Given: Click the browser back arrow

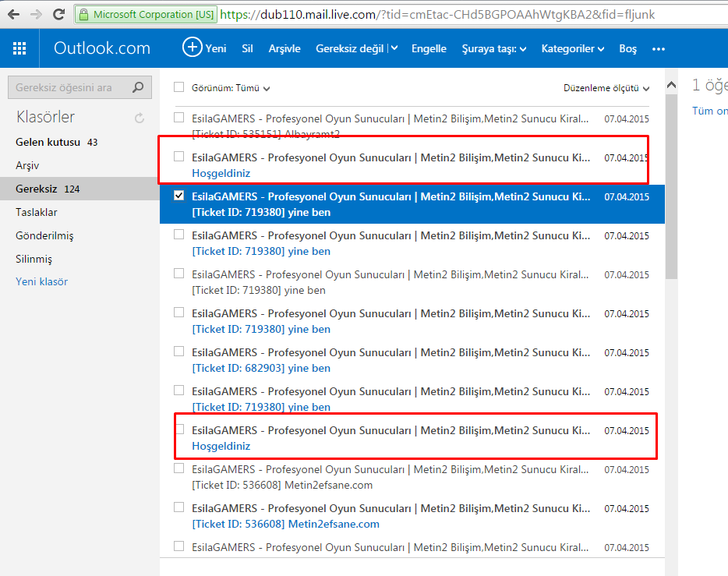Looking at the screenshot, I should point(13,14).
